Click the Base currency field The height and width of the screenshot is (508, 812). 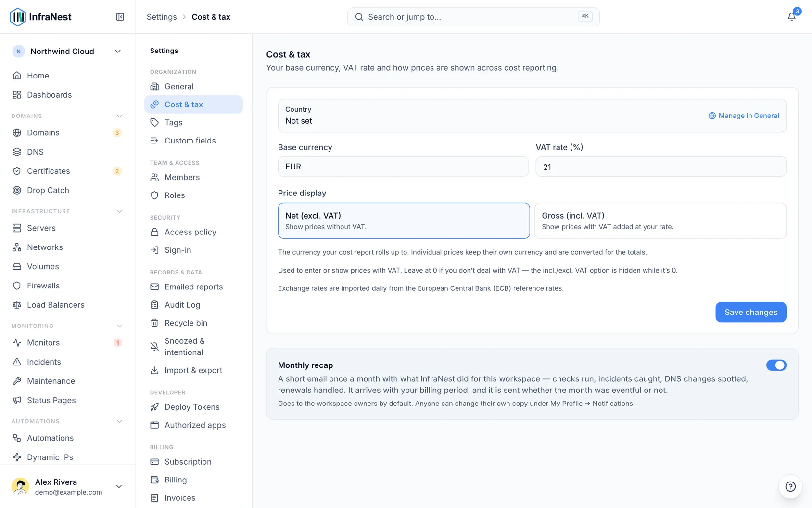coord(403,167)
